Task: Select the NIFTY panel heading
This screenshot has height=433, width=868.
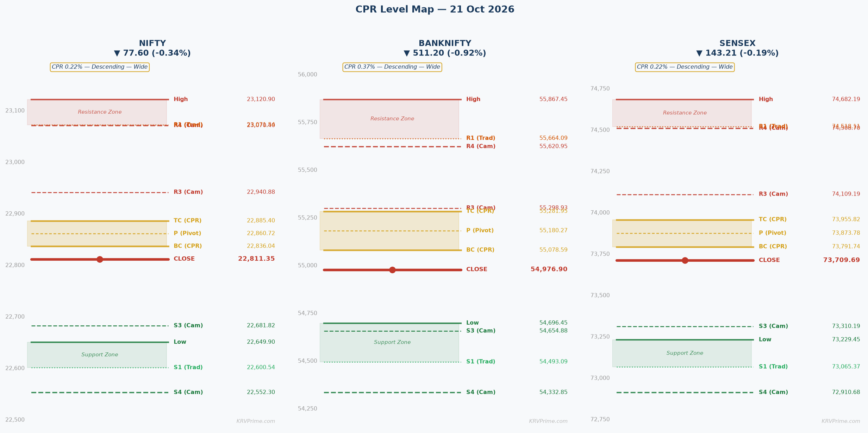Action: point(152,44)
